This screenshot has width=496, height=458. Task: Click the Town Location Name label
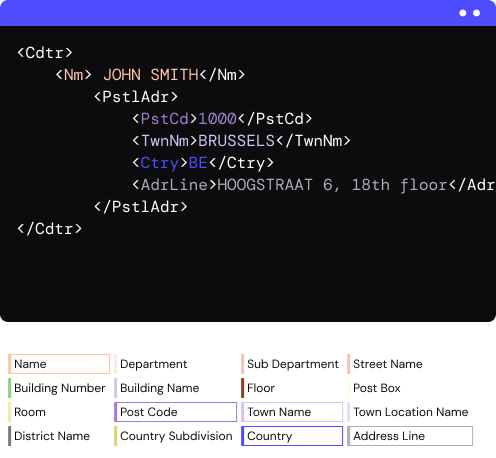point(411,412)
